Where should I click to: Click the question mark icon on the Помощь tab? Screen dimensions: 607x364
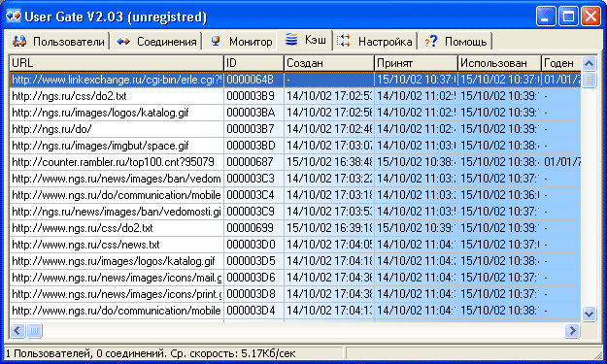coord(431,41)
